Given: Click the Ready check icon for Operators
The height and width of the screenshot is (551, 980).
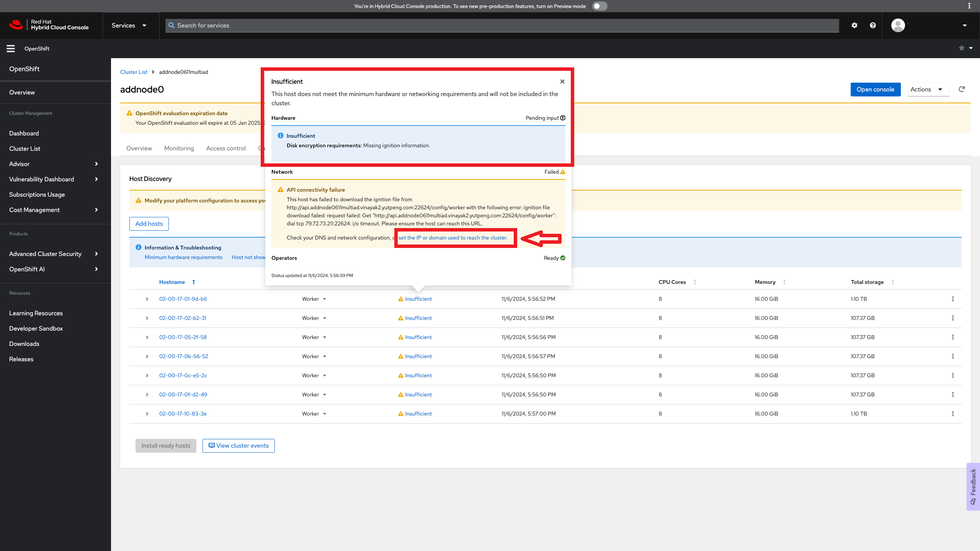Looking at the screenshot, I should click(563, 258).
